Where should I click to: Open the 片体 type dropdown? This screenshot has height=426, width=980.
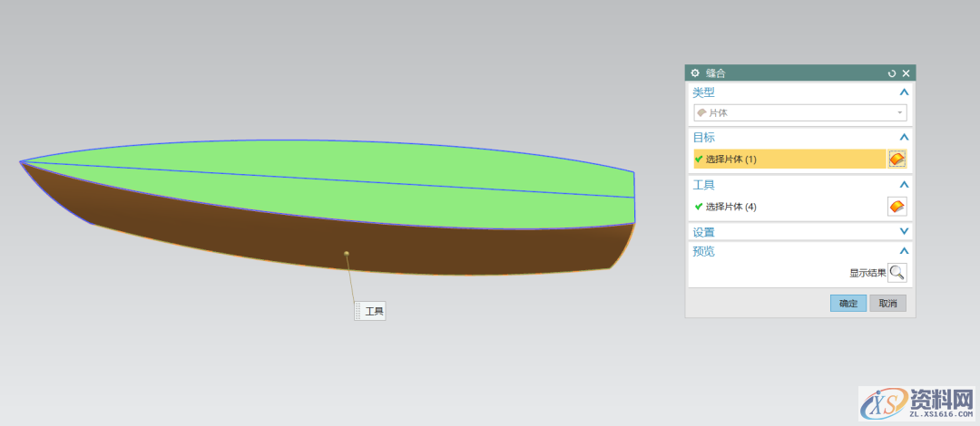coord(799,113)
